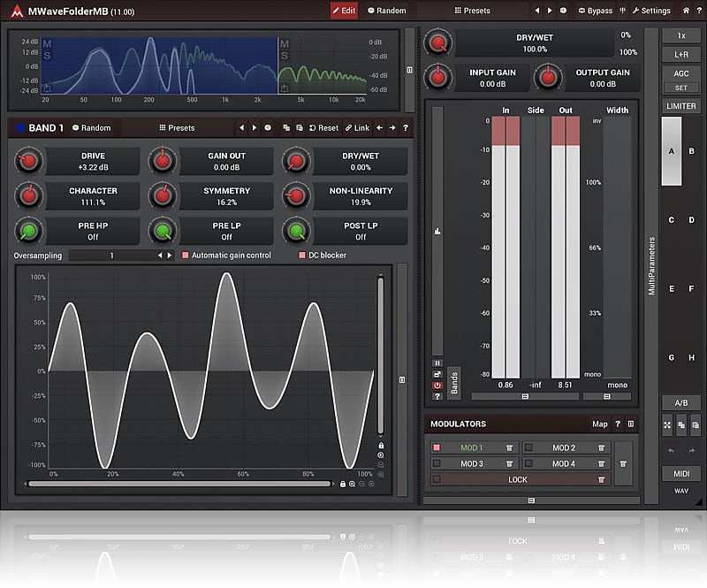
Task: Open the Settings menu
Action: coord(650,11)
